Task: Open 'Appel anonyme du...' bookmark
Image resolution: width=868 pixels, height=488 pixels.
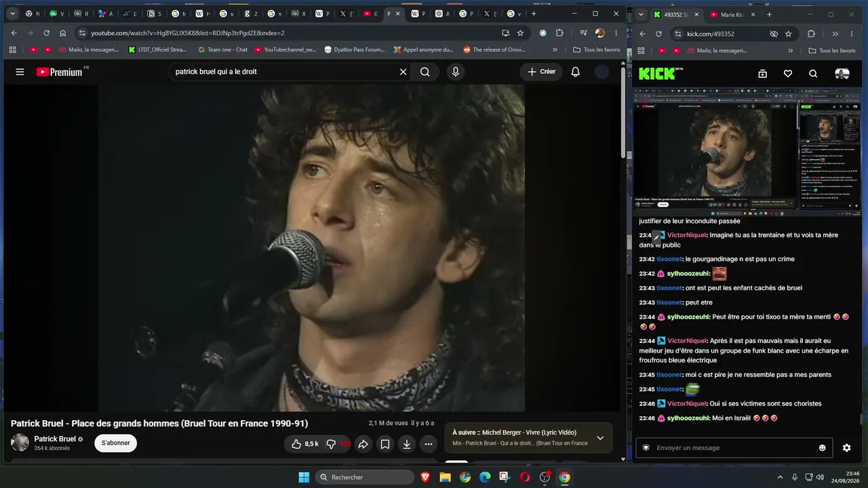Action: click(x=422, y=49)
